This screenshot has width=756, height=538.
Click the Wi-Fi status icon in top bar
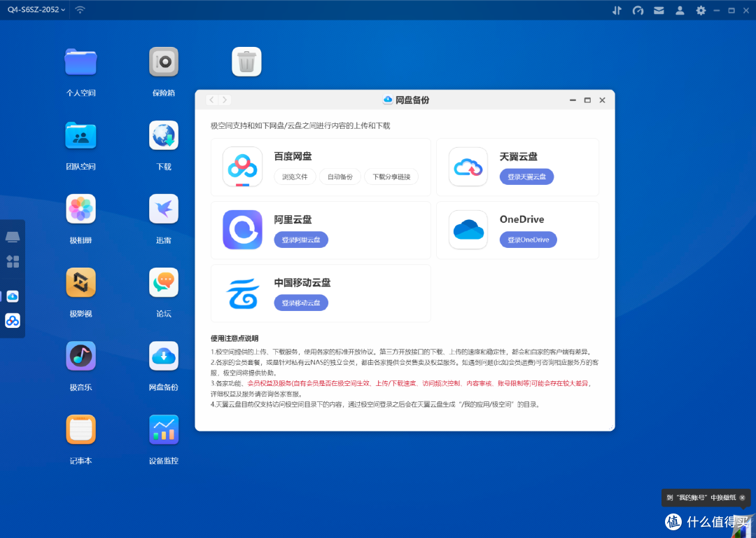[80, 10]
